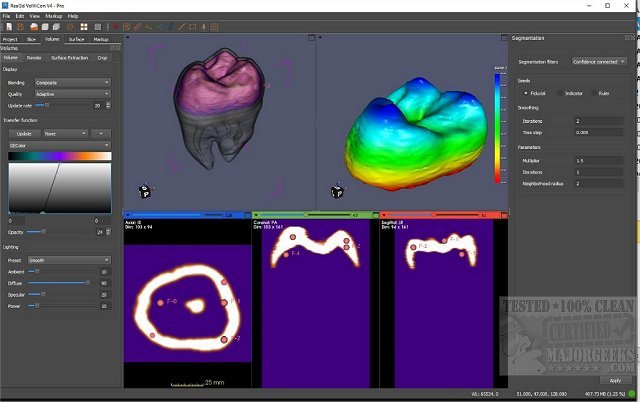Image resolution: width=640 pixels, height=402 pixels.
Task: Select the diagonal line ruler tool
Action: [x=182, y=27]
